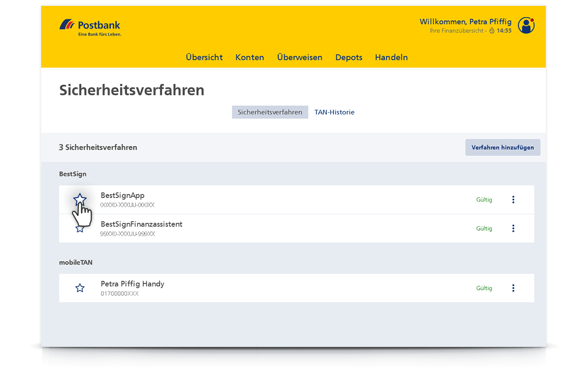Viewport: 588px width, 368px height.
Task: Click the 3 Sicherheitsverfahren count label
Action: pyautogui.click(x=98, y=147)
